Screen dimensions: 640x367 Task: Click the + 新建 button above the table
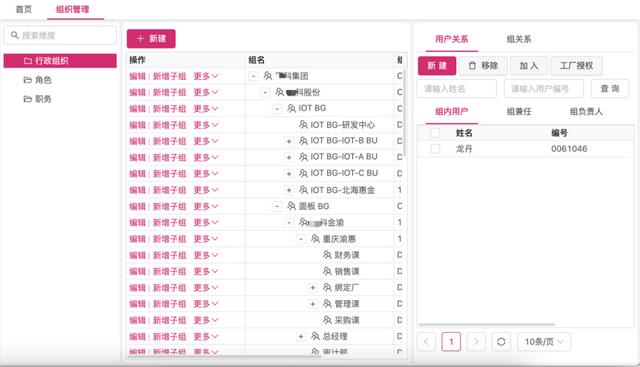pos(151,39)
